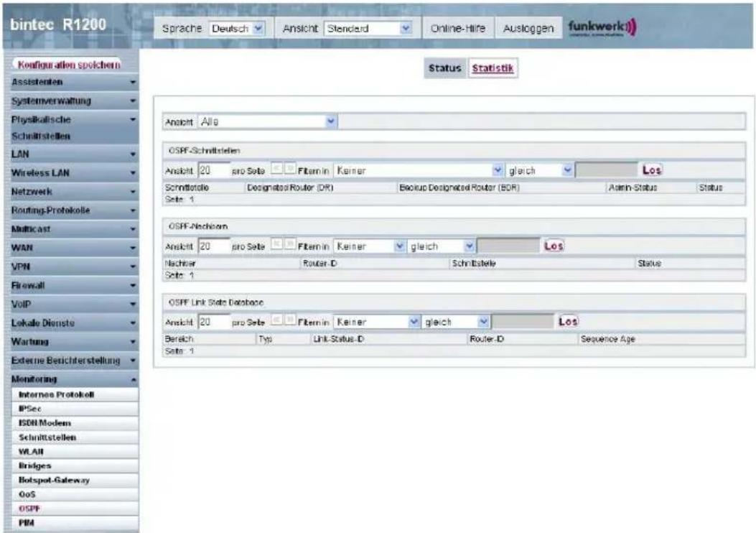Screen dimensions: 756x533
Task: Open PIM monitoring item
Action: (x=75, y=523)
